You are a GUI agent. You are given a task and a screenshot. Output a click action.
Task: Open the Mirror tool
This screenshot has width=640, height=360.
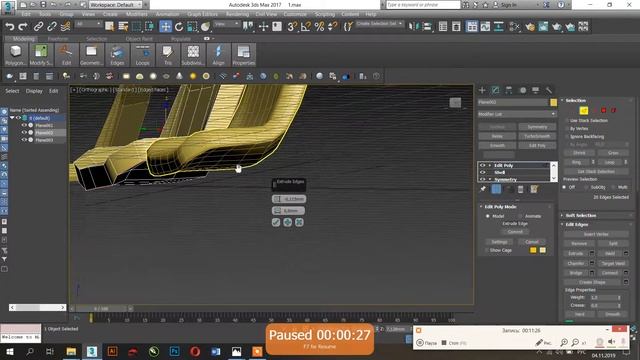(413, 27)
